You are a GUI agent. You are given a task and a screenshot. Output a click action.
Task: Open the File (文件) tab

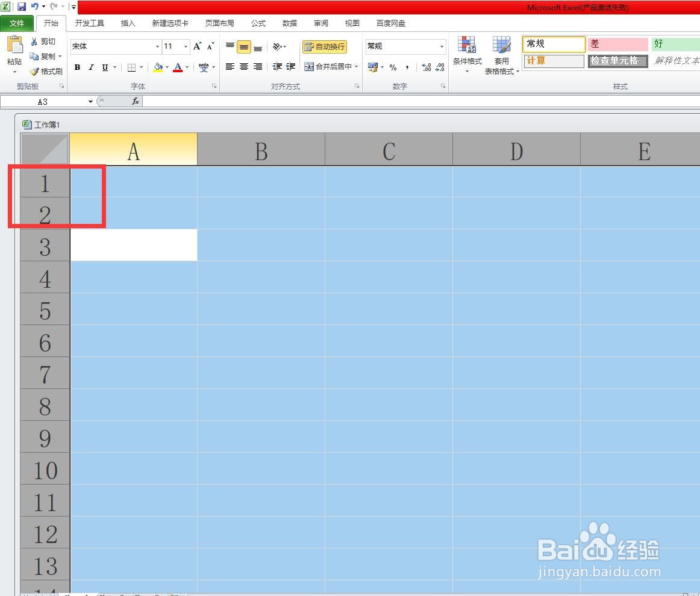(x=16, y=23)
